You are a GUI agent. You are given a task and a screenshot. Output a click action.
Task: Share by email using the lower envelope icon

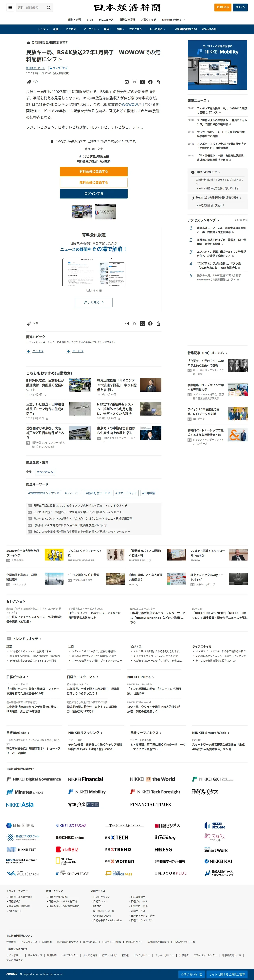[126, 323]
